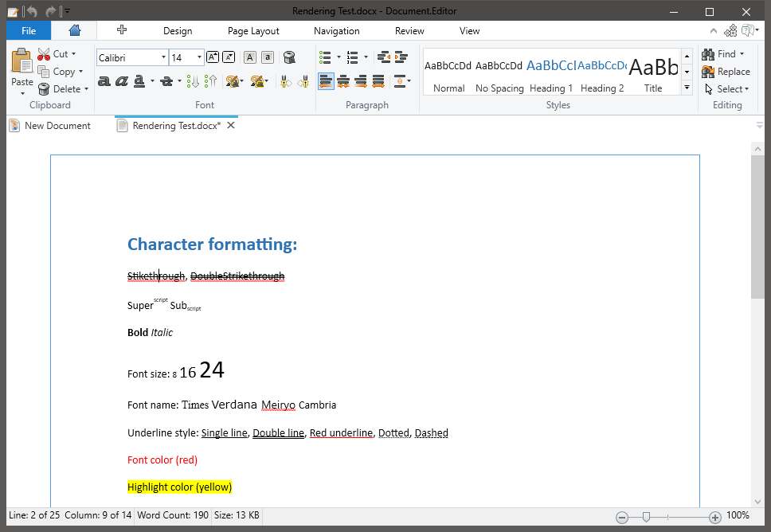This screenshot has height=532, width=771.
Task: Clear formatting using the eraser bin icon
Action: coord(289,57)
